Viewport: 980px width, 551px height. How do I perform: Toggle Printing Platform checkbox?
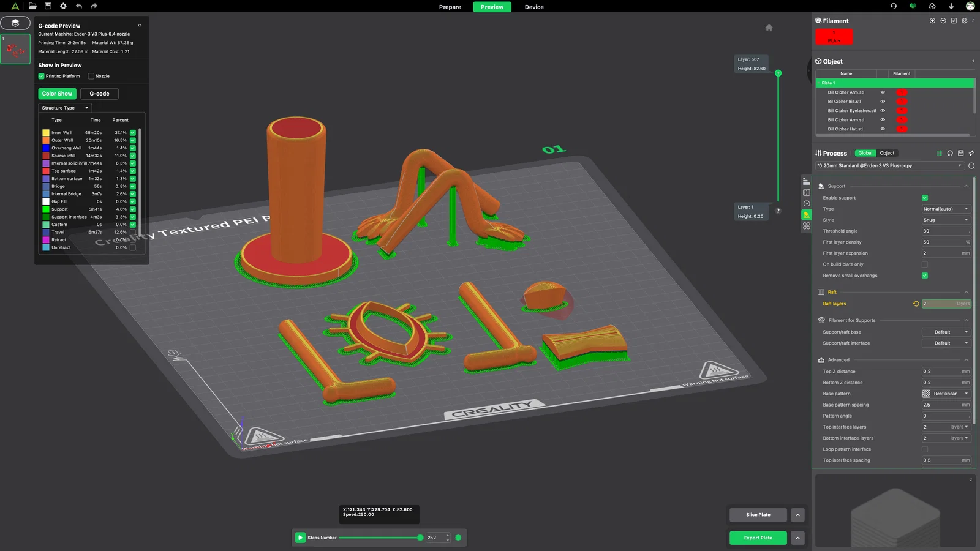41,77
